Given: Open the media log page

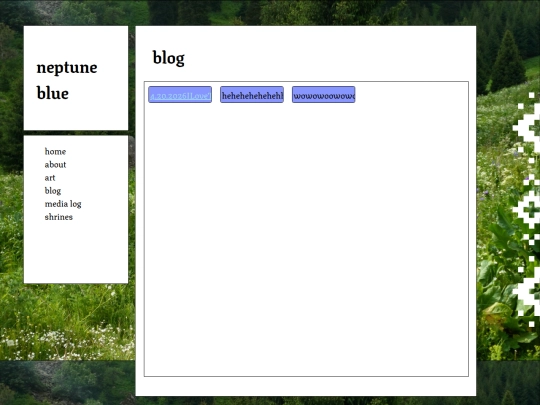Looking at the screenshot, I should (63, 204).
